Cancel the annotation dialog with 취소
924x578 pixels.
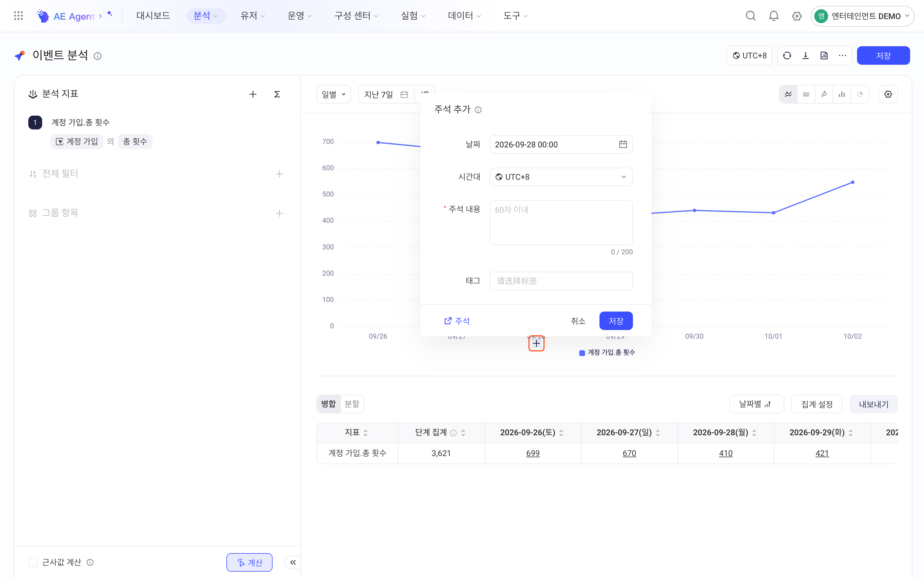click(578, 321)
